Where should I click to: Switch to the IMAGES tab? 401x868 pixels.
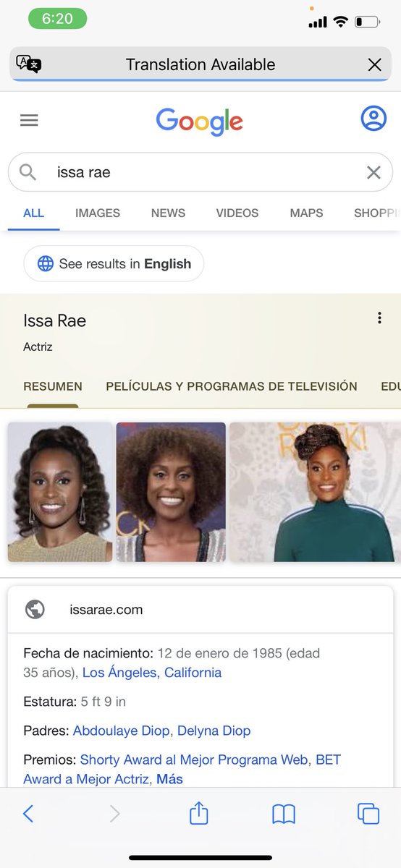pyautogui.click(x=98, y=213)
